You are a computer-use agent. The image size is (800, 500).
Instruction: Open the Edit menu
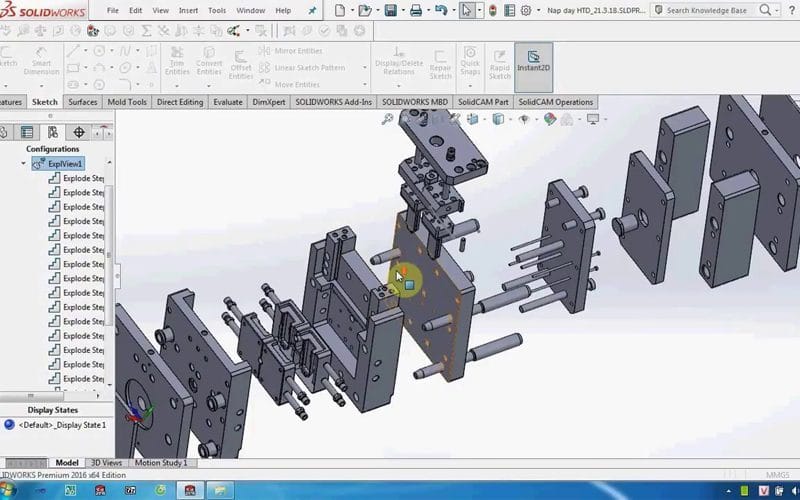click(x=136, y=10)
